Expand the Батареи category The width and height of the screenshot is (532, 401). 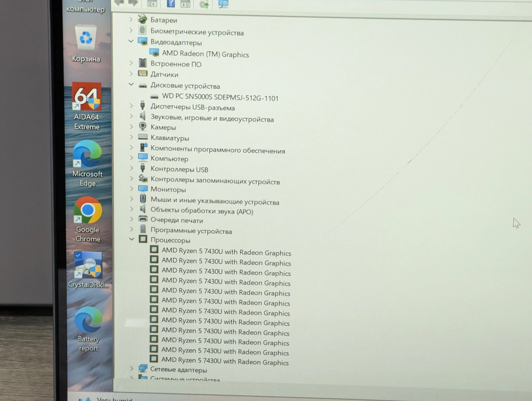pyautogui.click(x=131, y=19)
